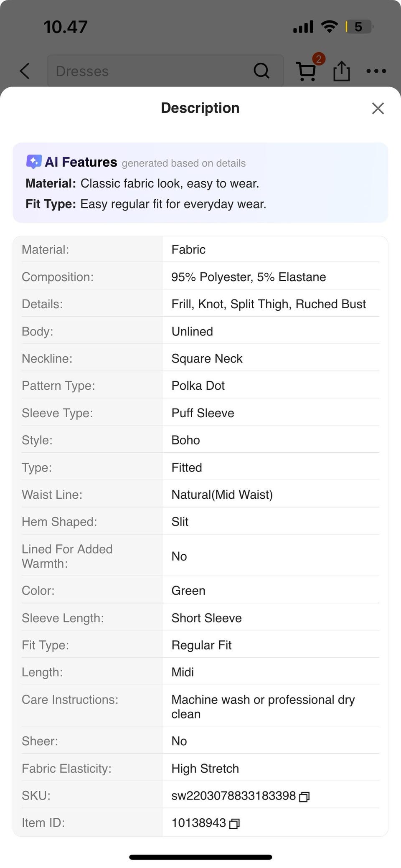Tap the battery indicator in status bar

pyautogui.click(x=359, y=27)
